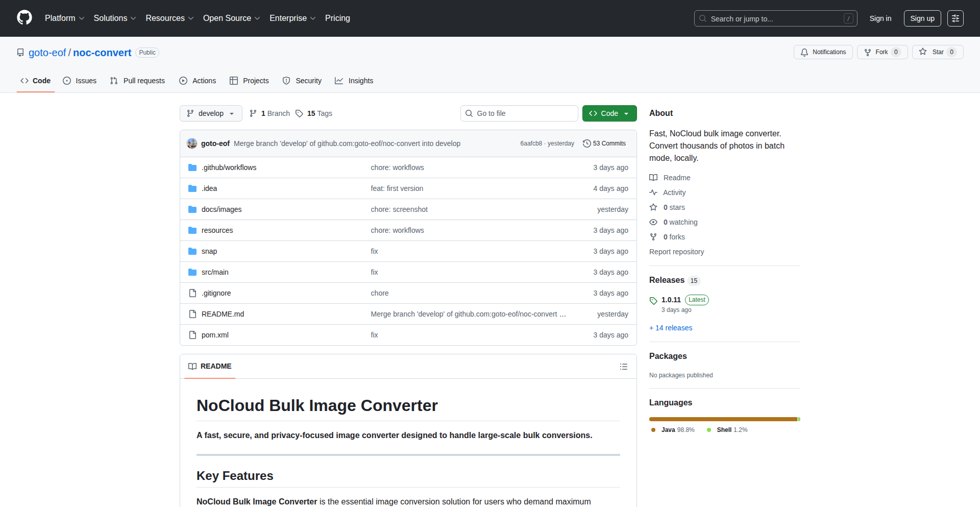Screen dimensions: 980x507
Task: Open the header settings icon right of Sign up
Action: [955, 18]
